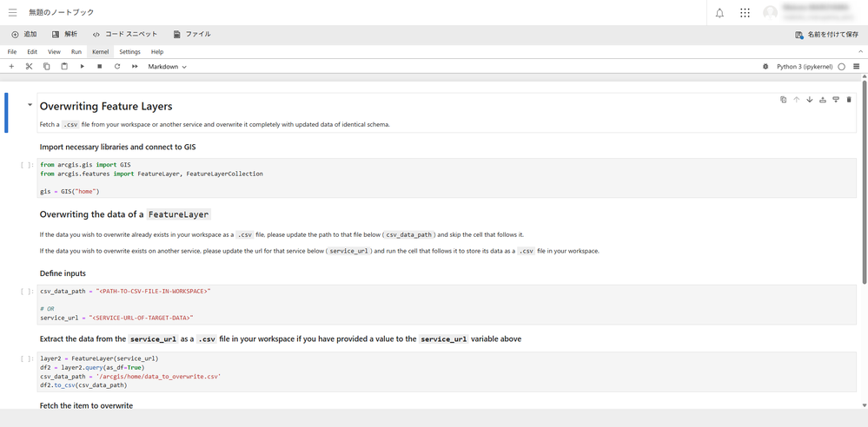Image resolution: width=868 pixels, height=427 pixels.
Task: Restart the kernel with the circular arrow icon
Action: [117, 66]
